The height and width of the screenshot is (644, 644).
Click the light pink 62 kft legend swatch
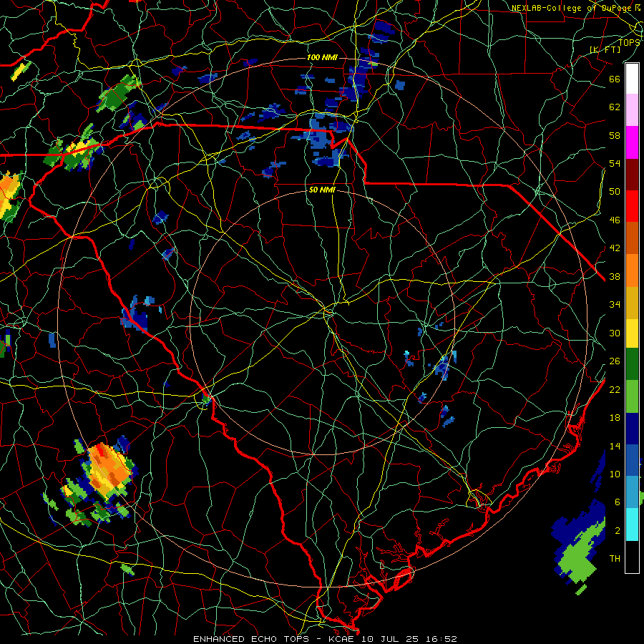coord(632,110)
